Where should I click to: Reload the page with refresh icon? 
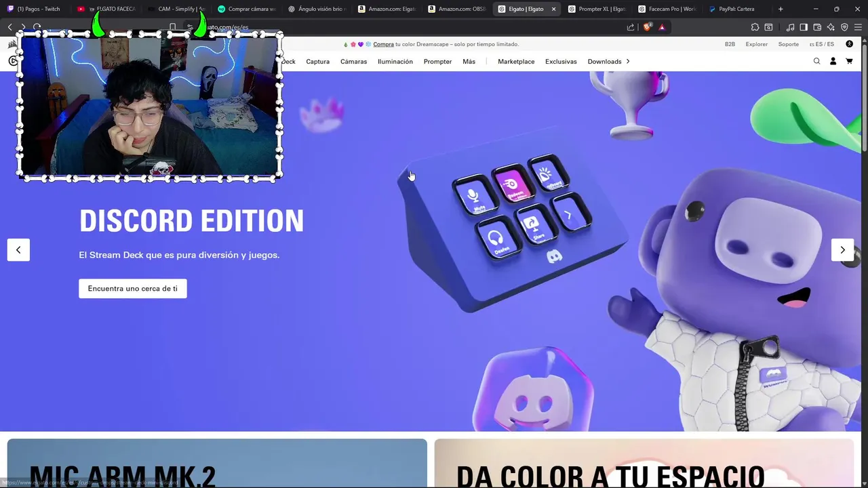(37, 27)
